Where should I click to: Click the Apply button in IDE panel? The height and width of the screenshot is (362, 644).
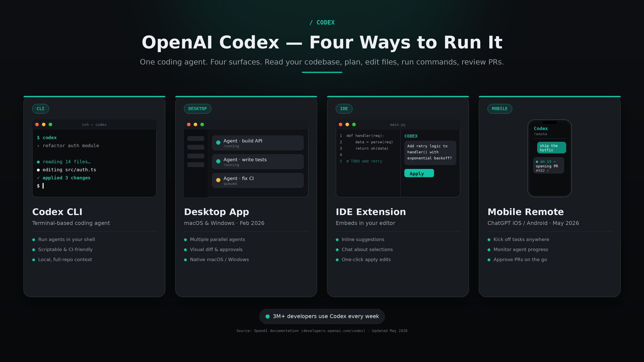(x=419, y=173)
